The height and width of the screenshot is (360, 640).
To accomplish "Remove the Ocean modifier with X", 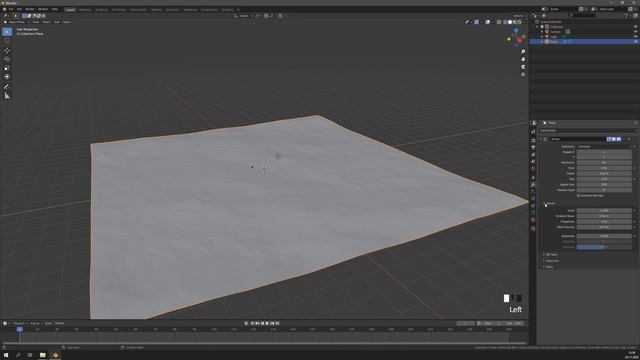I will coord(629,139).
